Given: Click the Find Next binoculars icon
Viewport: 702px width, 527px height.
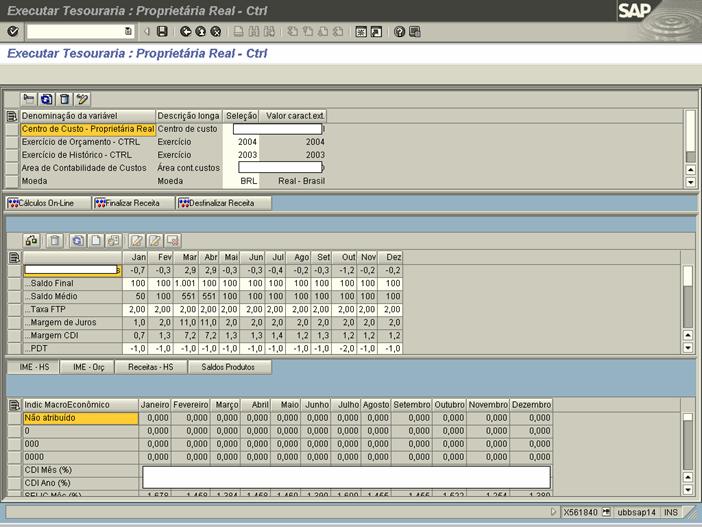Looking at the screenshot, I should [269, 31].
